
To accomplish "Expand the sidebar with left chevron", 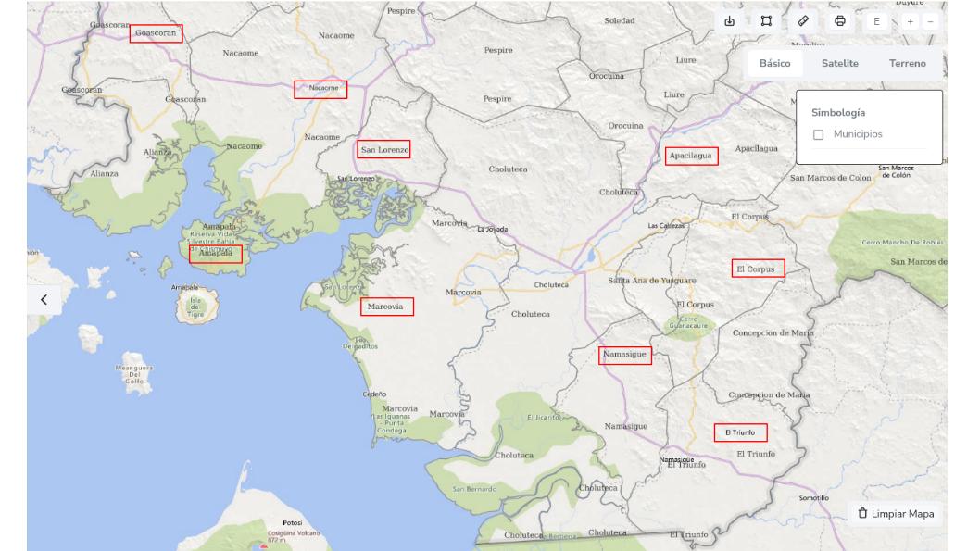I will pyautogui.click(x=44, y=299).
